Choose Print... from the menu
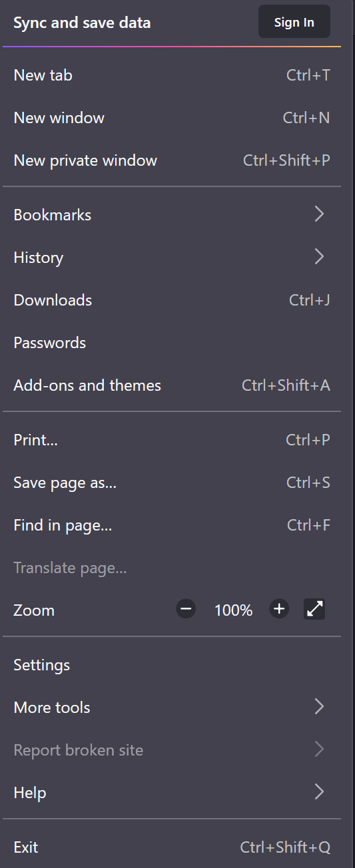355x868 pixels. click(172, 440)
